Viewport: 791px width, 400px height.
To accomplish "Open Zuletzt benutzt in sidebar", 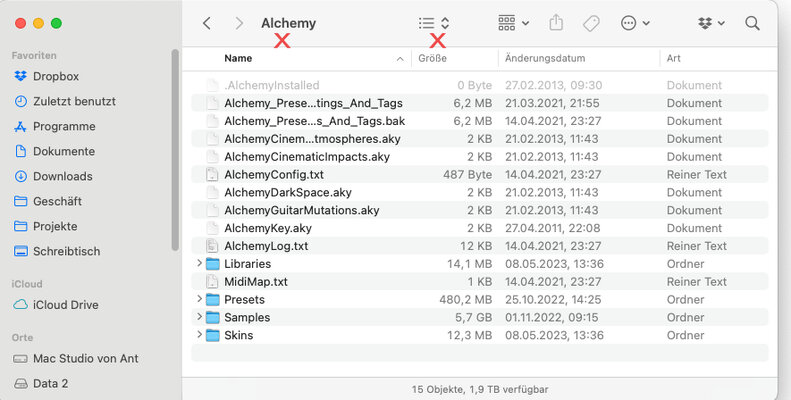I will click(x=74, y=101).
